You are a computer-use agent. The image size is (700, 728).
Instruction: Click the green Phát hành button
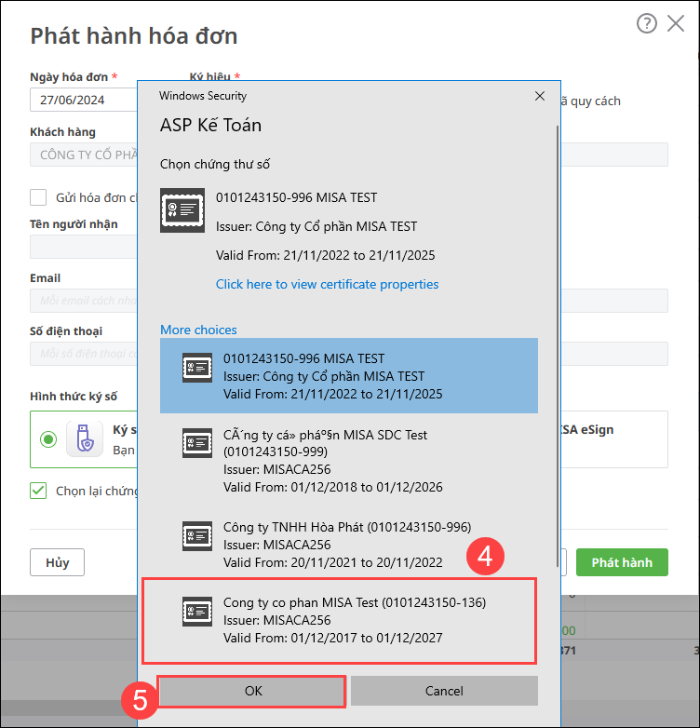[x=621, y=562]
